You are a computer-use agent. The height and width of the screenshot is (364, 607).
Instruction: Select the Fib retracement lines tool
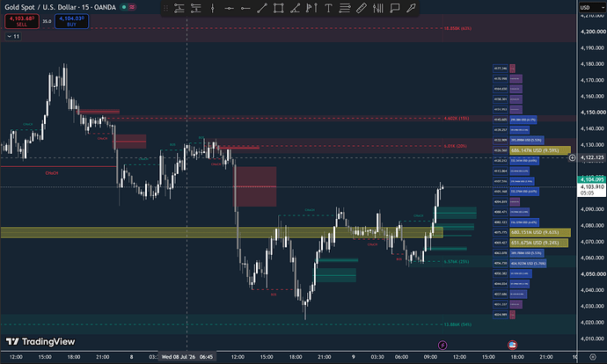[x=345, y=8]
